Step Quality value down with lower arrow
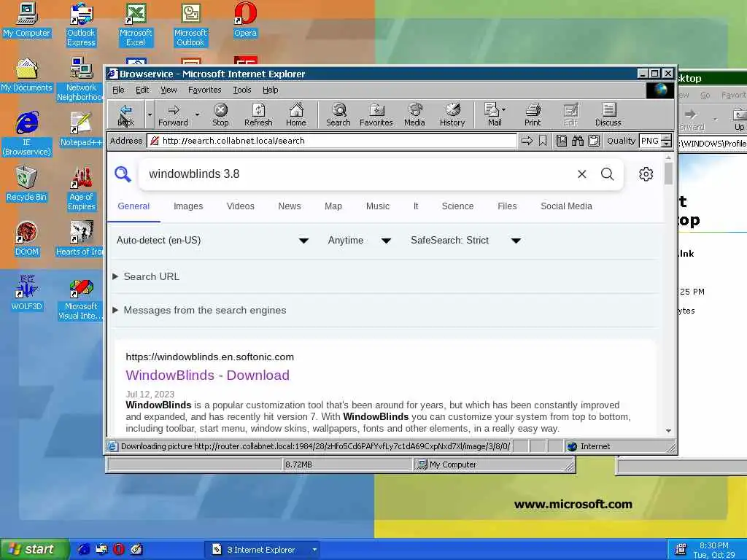The height and width of the screenshot is (560, 747). coord(667,144)
